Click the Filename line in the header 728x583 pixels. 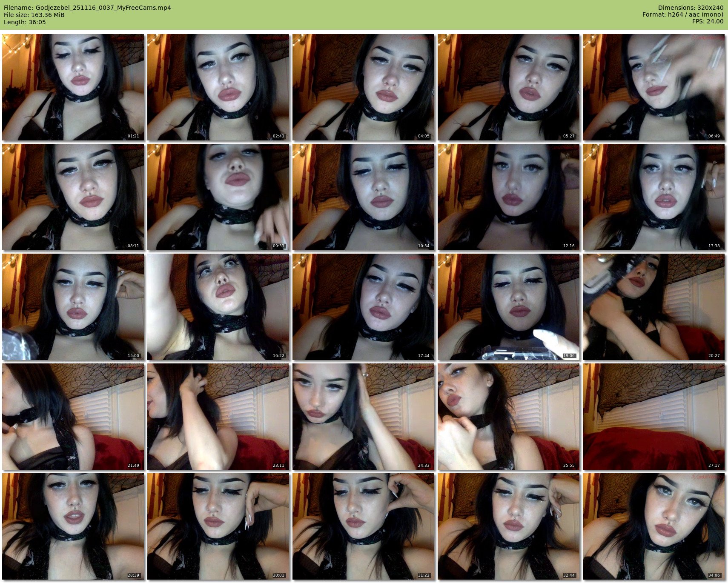[x=87, y=8]
